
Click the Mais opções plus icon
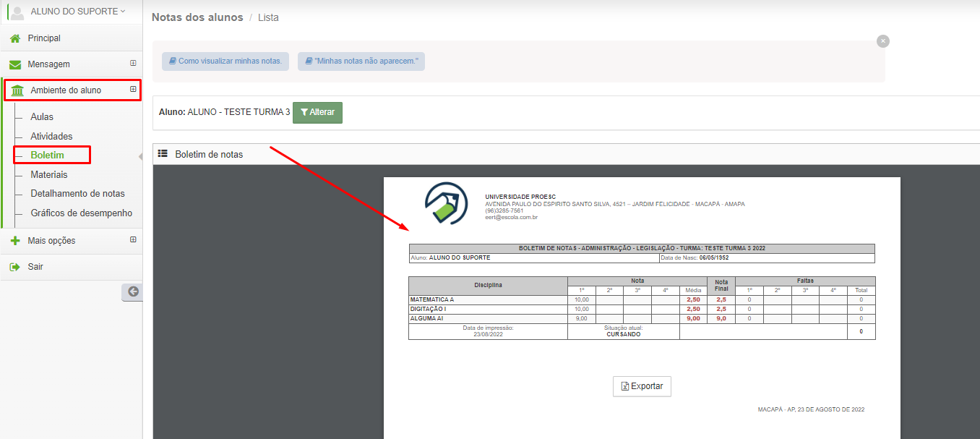tap(15, 241)
